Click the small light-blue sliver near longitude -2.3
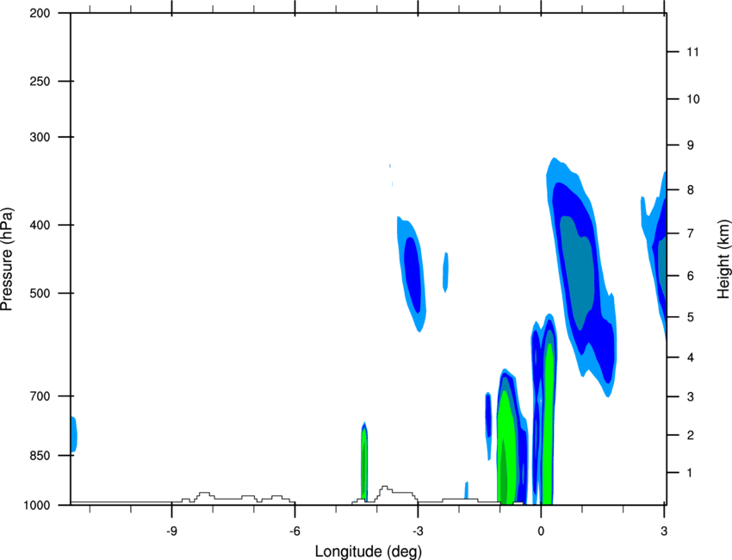Screen dimensions: 732x560 coord(446,272)
